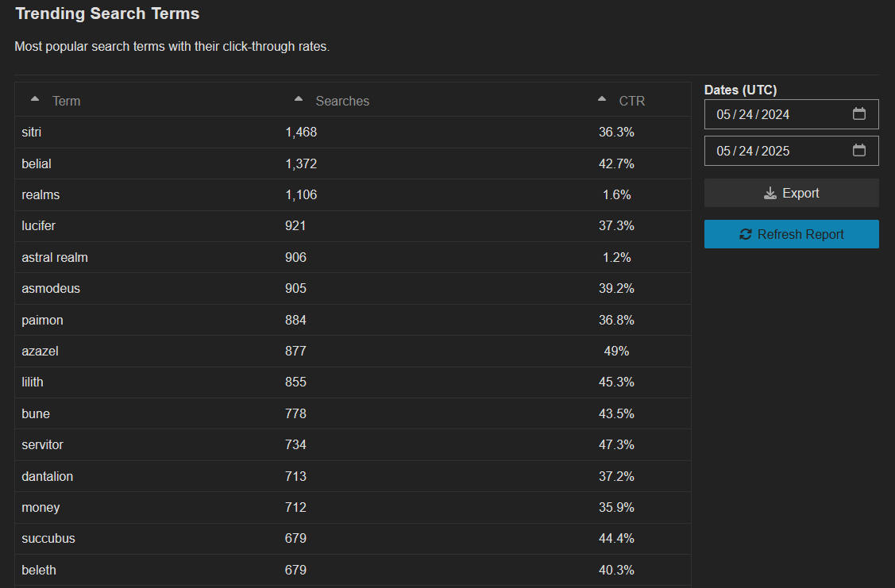Open calendar picker for start date
The image size is (895, 588).
coord(859,114)
